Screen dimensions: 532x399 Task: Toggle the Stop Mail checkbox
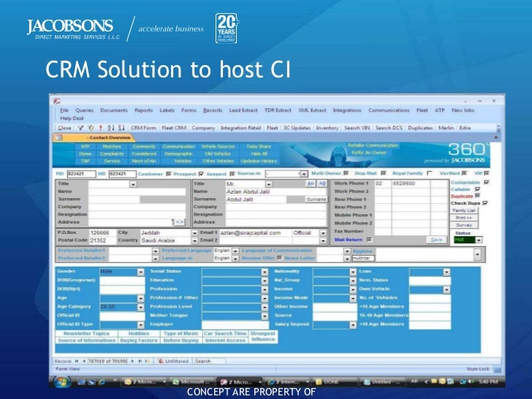coord(384,173)
